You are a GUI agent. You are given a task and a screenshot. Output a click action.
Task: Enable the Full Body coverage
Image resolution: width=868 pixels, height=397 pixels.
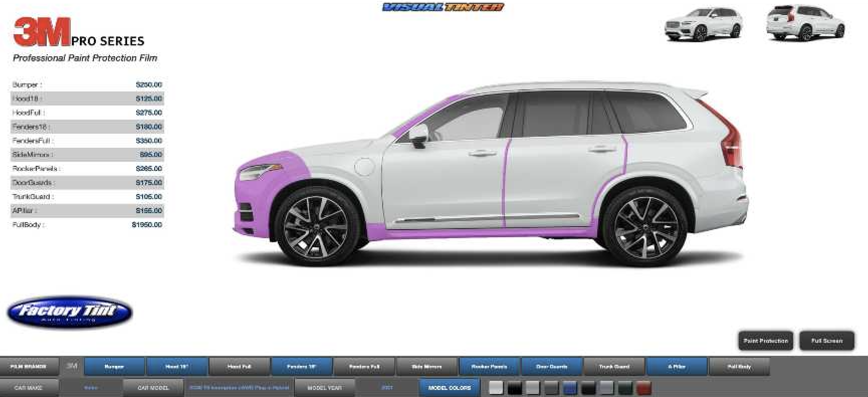point(739,367)
